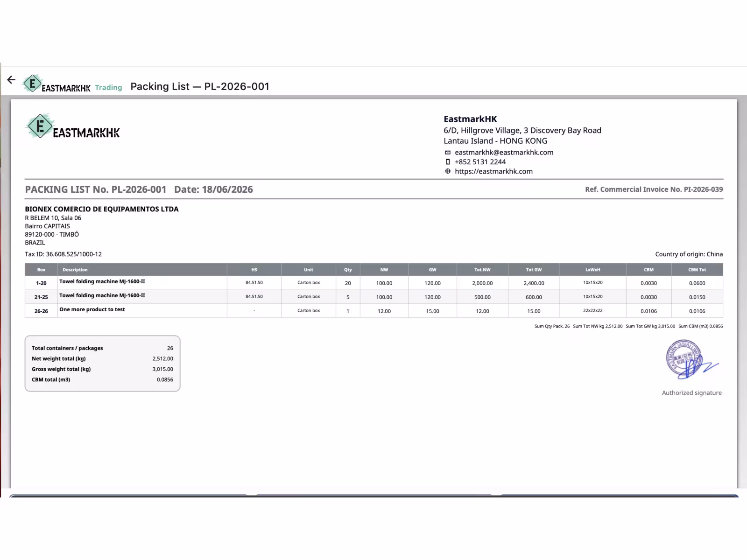Click the Total containers / packages row
This screenshot has width=747, height=560.
tap(102, 348)
